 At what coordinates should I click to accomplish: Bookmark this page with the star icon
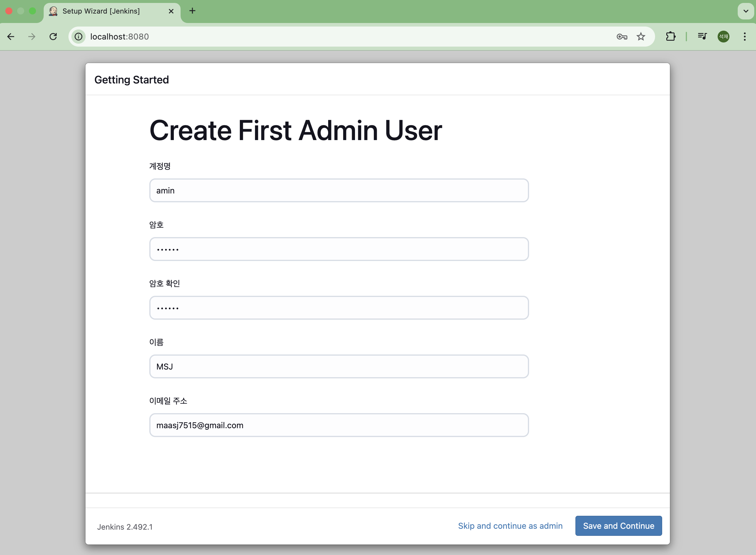pyautogui.click(x=641, y=36)
